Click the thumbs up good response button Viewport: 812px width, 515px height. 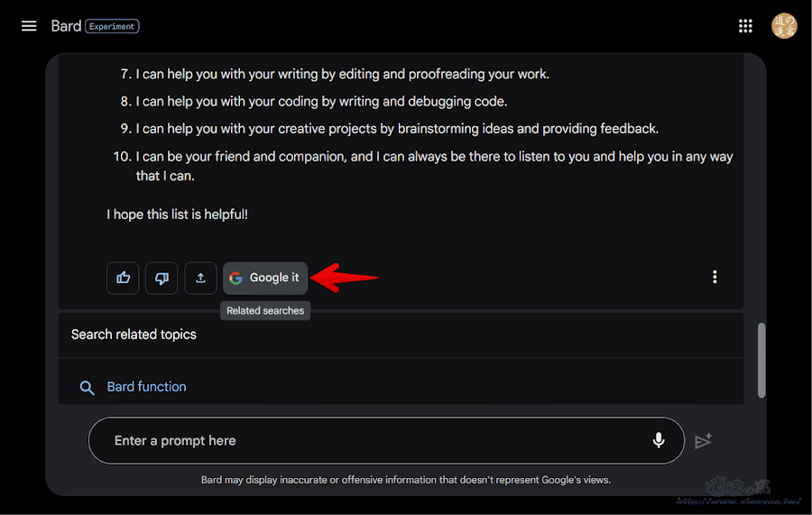[123, 278]
